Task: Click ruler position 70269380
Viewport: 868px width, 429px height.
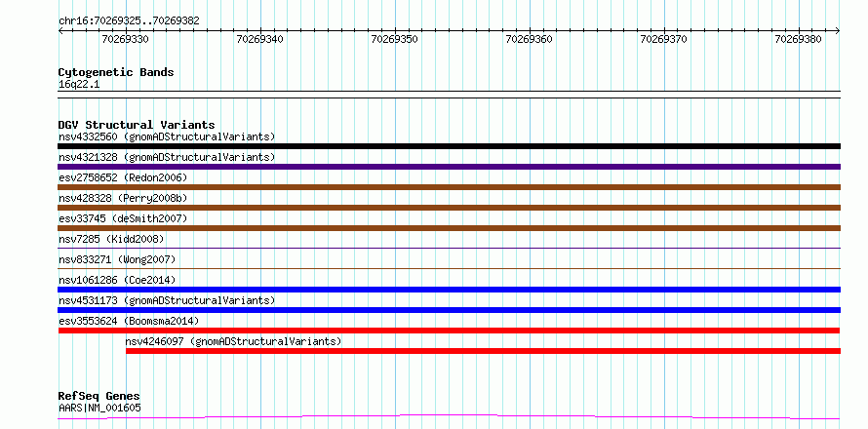Action: 799,39
